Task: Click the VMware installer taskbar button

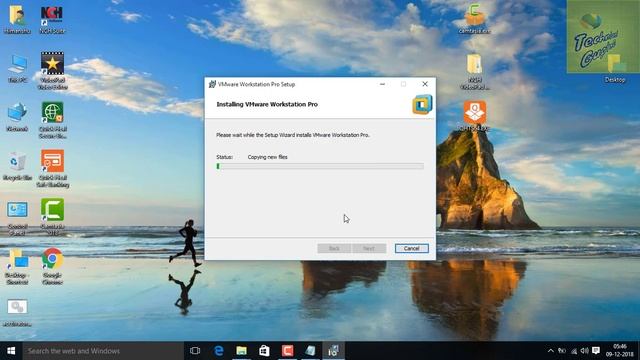Action: 333,351
